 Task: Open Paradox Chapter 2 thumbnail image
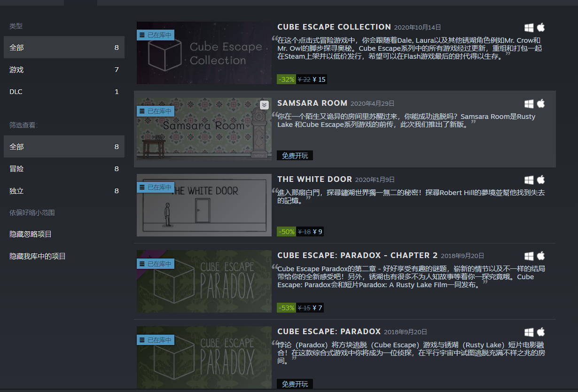tap(204, 282)
